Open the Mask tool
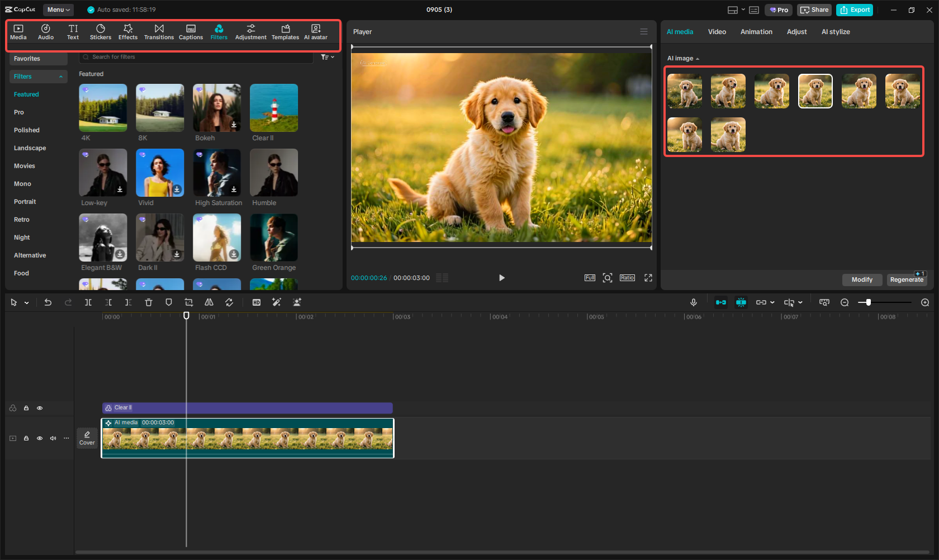 (168, 302)
